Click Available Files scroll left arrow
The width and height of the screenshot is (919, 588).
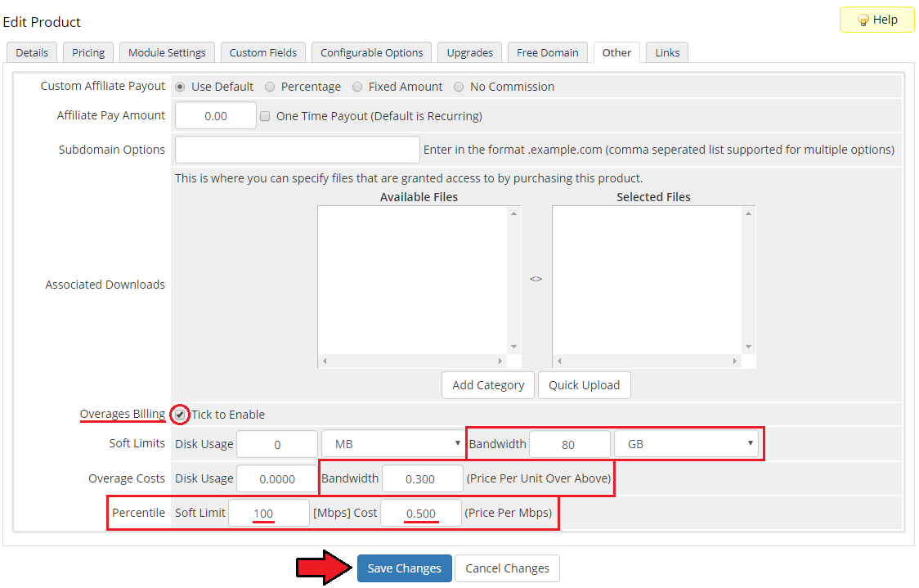tap(325, 361)
